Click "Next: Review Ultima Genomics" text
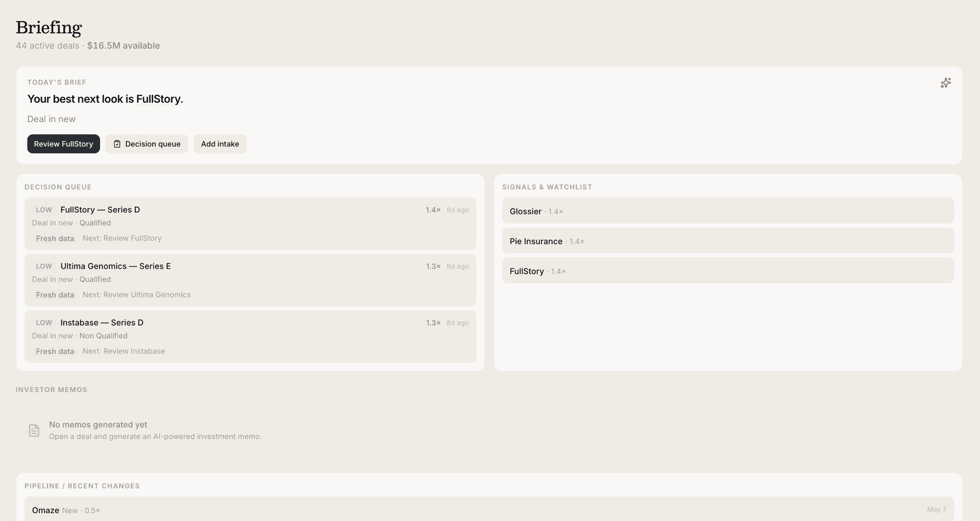This screenshot has width=980, height=521. coord(137,295)
